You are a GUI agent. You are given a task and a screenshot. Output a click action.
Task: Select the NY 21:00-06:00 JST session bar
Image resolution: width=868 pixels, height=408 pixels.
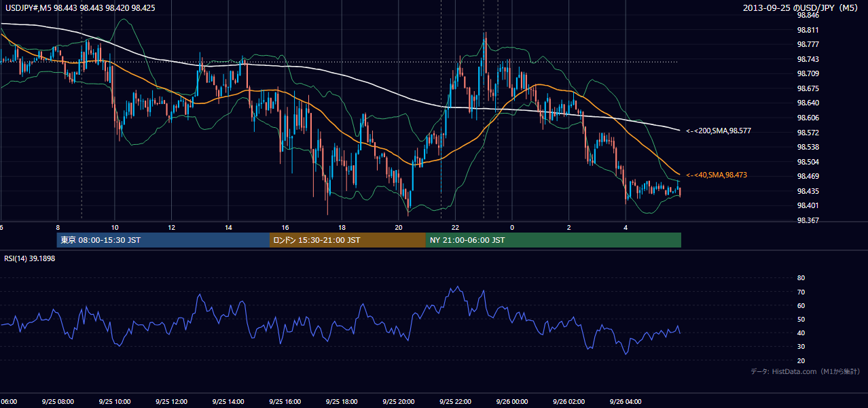tap(554, 240)
